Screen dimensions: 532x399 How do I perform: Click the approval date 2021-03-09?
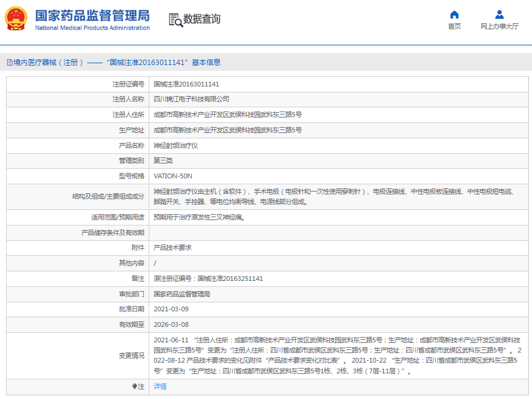(171, 309)
